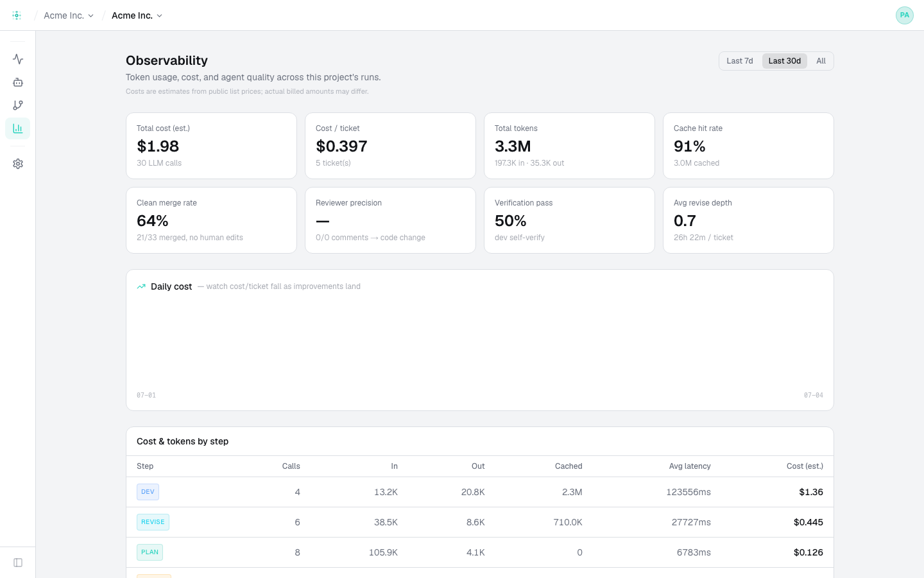The image size is (924, 578).
Task: Click the 4.1K output tokens value
Action: [x=475, y=552]
